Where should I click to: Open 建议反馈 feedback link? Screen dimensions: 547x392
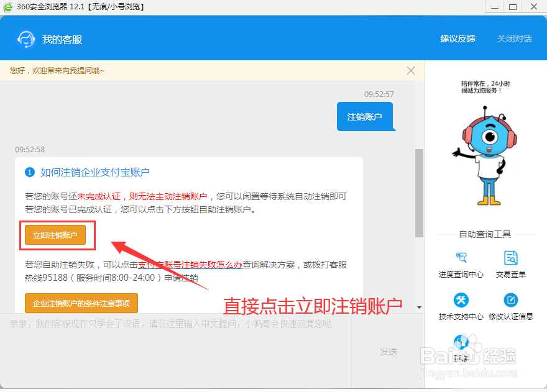(457, 39)
